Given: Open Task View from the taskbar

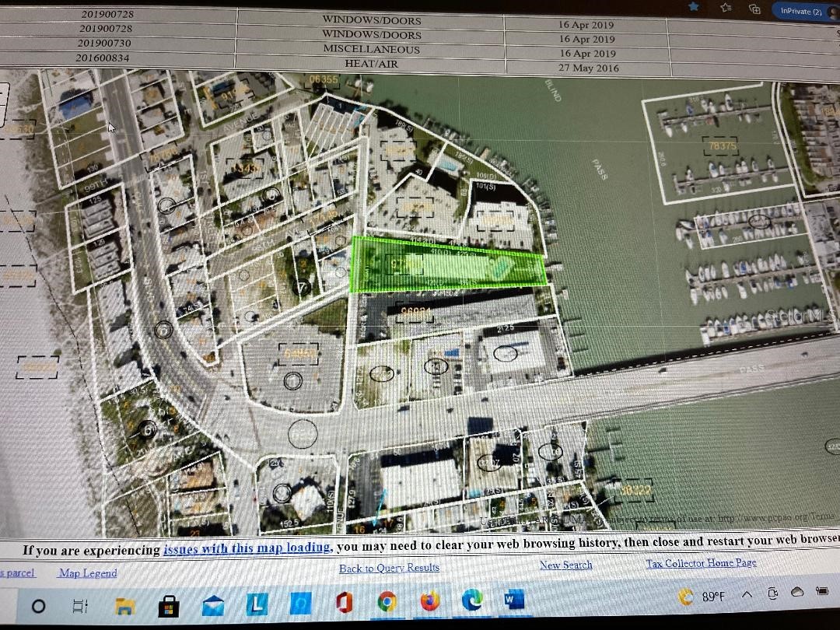Looking at the screenshot, I should point(80,604).
